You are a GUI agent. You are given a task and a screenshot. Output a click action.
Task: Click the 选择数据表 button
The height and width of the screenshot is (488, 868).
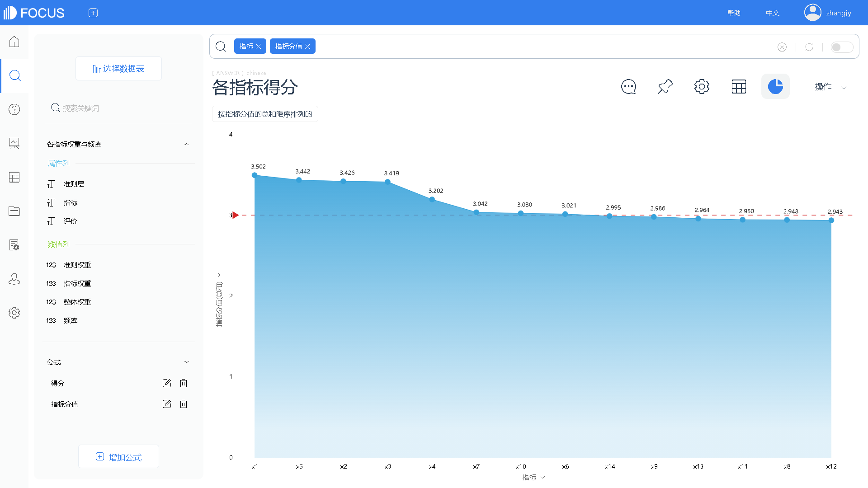click(x=118, y=69)
